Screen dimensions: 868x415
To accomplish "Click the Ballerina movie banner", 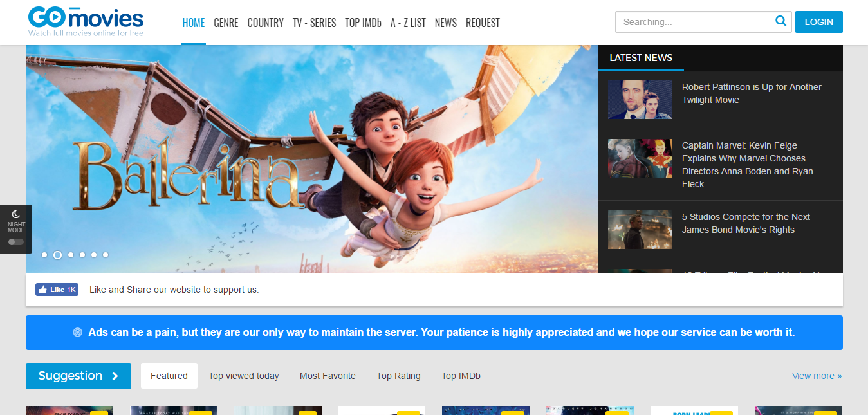I will [x=312, y=159].
